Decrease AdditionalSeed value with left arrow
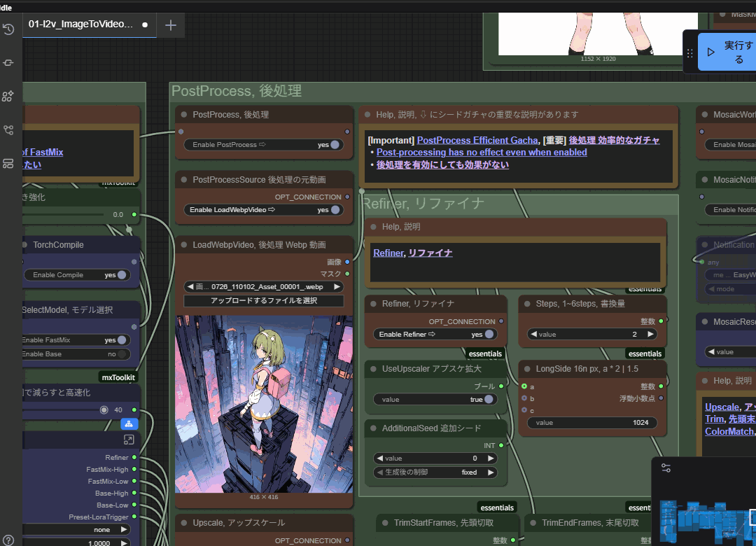 click(x=380, y=458)
